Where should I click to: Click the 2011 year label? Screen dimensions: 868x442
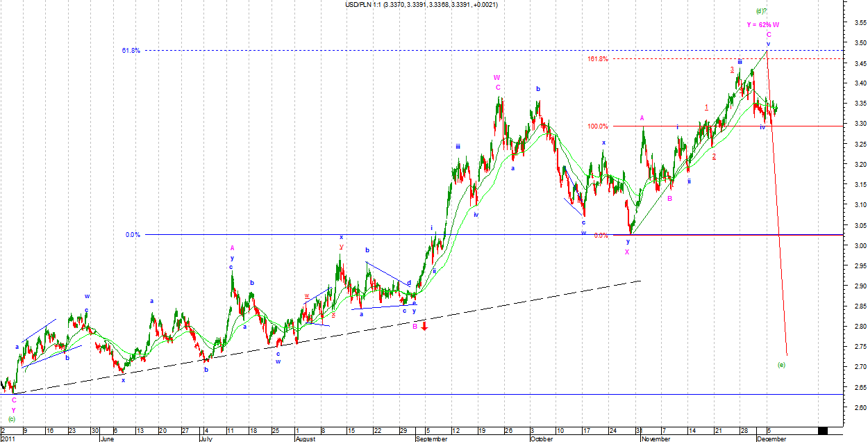tap(8, 439)
